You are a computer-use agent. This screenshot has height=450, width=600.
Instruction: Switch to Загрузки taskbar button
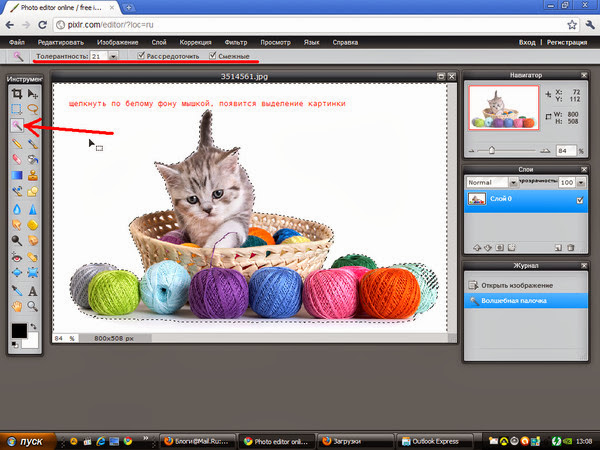354,441
